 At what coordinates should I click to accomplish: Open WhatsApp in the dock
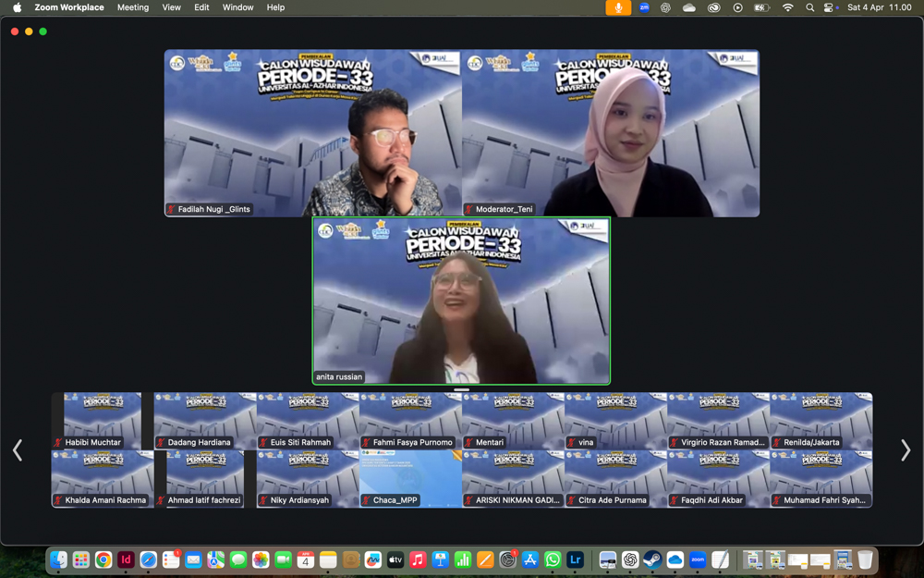(x=553, y=560)
